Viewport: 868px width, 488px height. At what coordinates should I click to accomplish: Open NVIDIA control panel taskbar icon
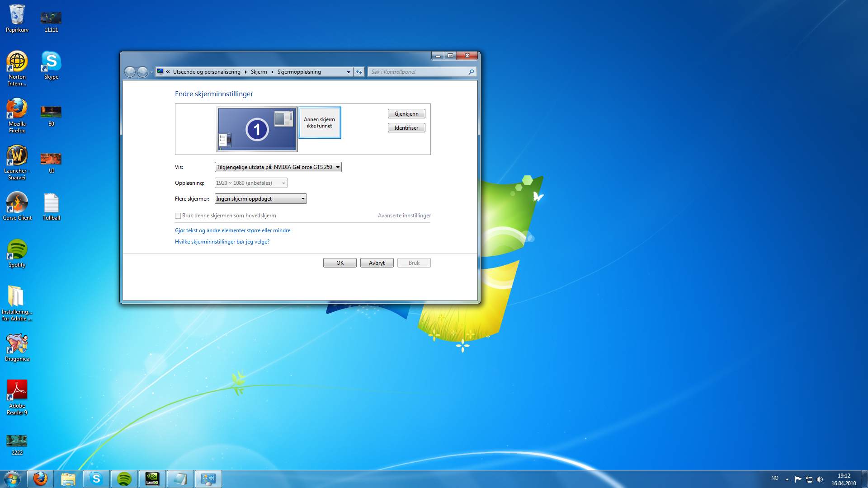152,479
